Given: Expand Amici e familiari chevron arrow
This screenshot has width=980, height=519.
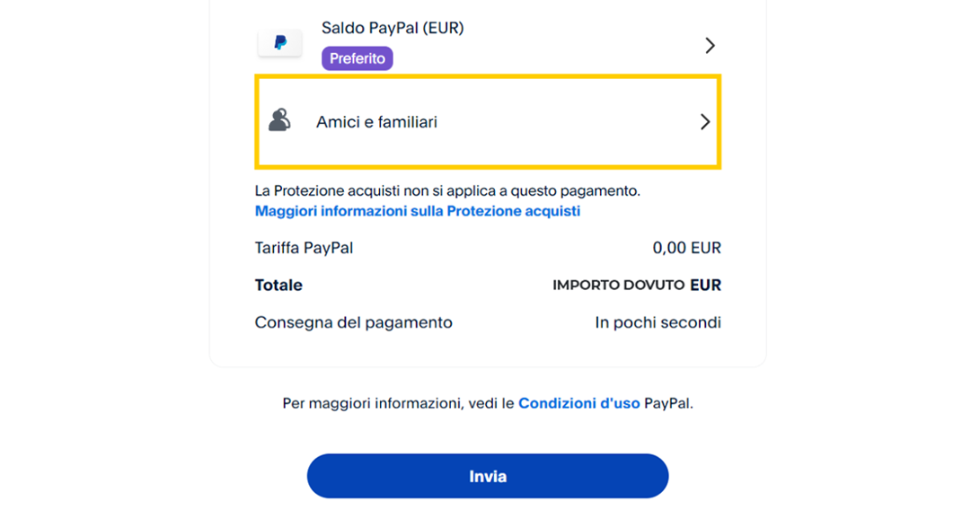Looking at the screenshot, I should click(x=705, y=122).
